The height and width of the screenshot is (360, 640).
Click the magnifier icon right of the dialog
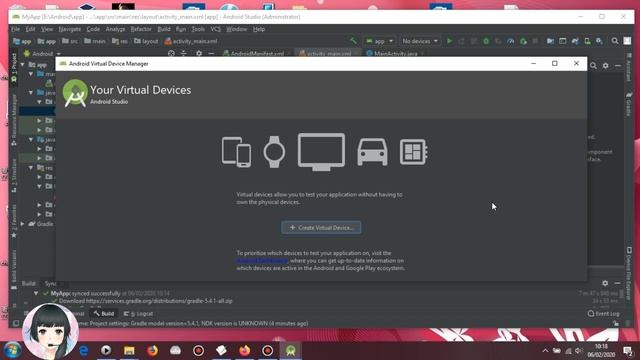[x=593, y=65]
